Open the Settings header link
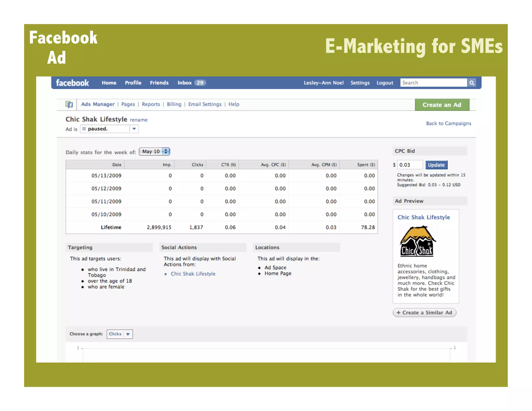 coord(360,83)
